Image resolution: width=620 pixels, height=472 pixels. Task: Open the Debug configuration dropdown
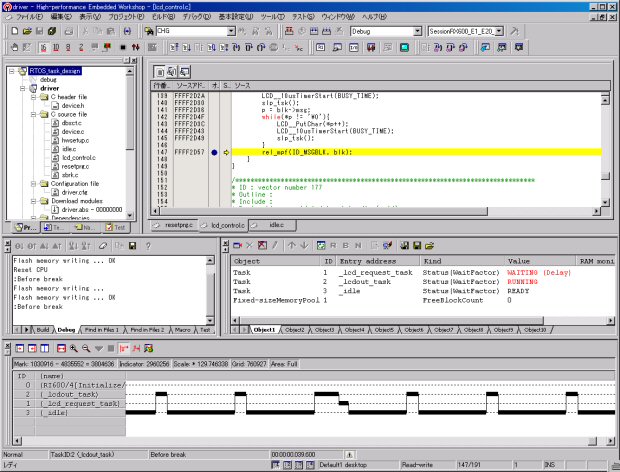pos(418,31)
